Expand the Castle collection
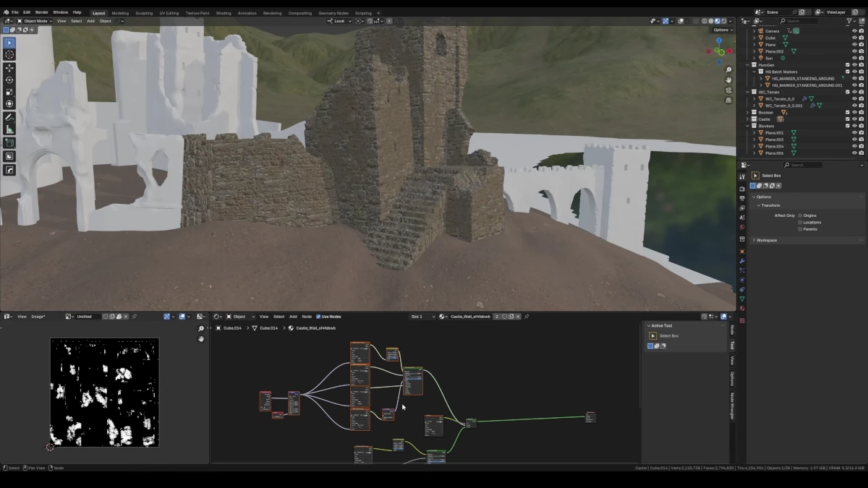The image size is (868, 488). pos(749,119)
